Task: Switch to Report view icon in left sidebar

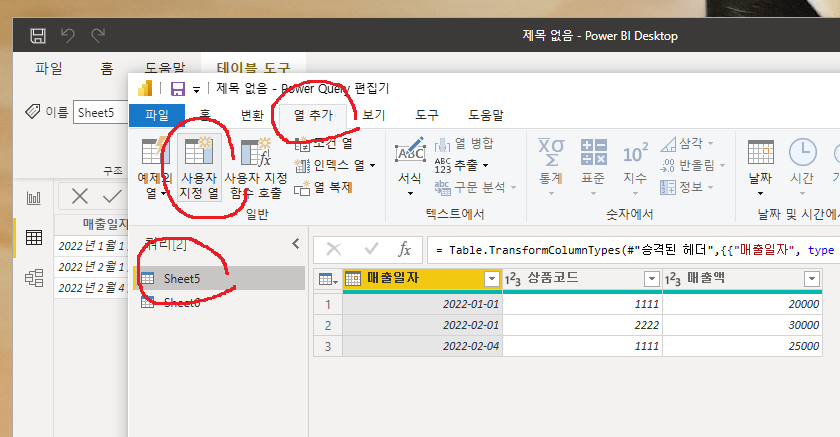Action: 34,198
